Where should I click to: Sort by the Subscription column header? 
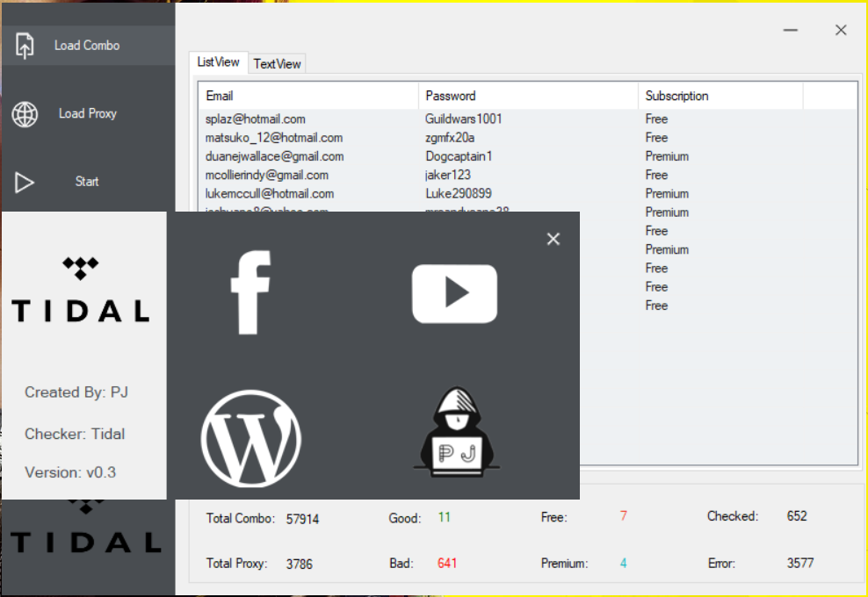coord(720,96)
